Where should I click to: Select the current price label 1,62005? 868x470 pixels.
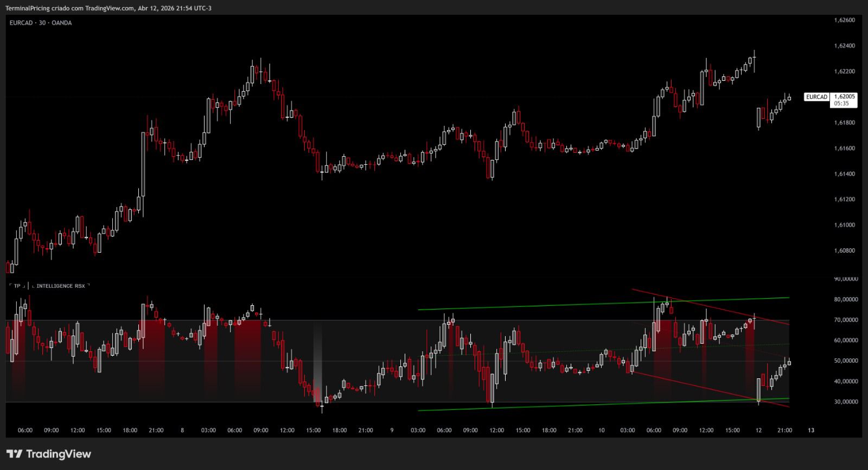(x=844, y=96)
